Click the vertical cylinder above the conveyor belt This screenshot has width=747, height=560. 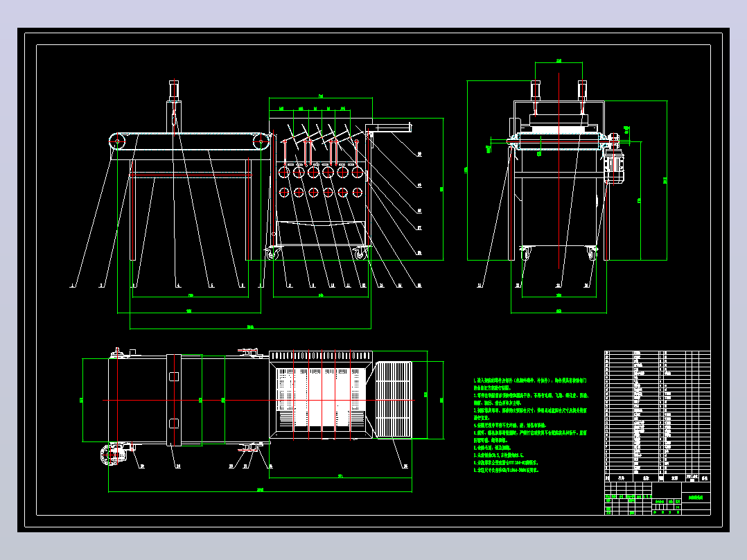click(x=174, y=91)
